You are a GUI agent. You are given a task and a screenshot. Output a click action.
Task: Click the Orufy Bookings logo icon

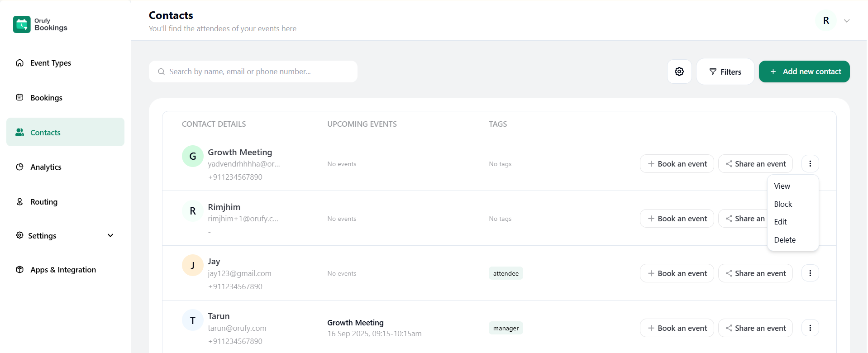point(22,24)
